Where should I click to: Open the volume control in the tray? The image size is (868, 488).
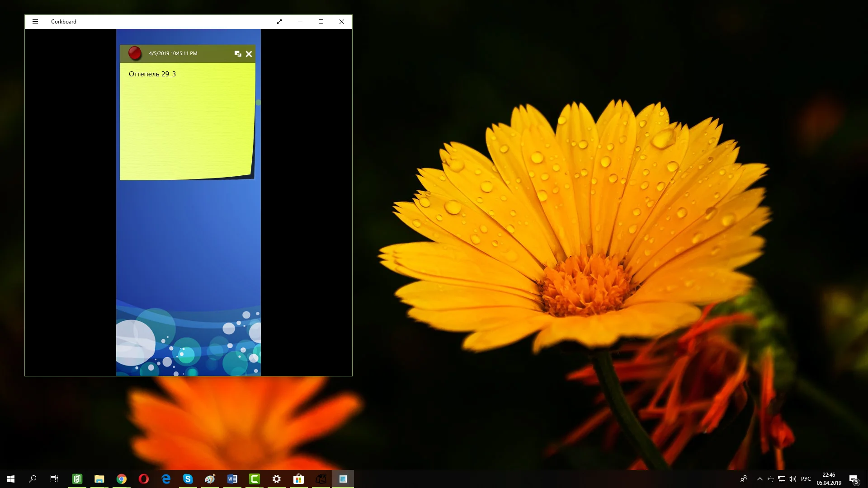click(x=793, y=479)
